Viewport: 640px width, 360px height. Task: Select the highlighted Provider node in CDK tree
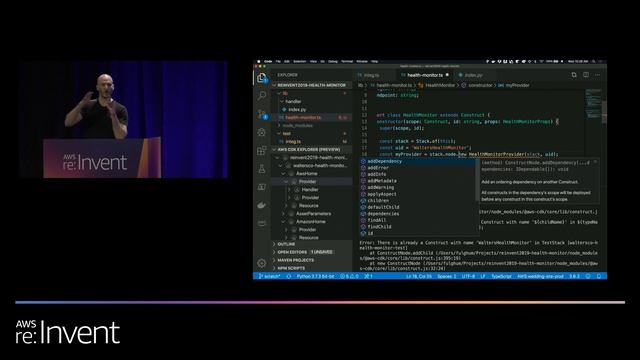pyautogui.click(x=312, y=182)
